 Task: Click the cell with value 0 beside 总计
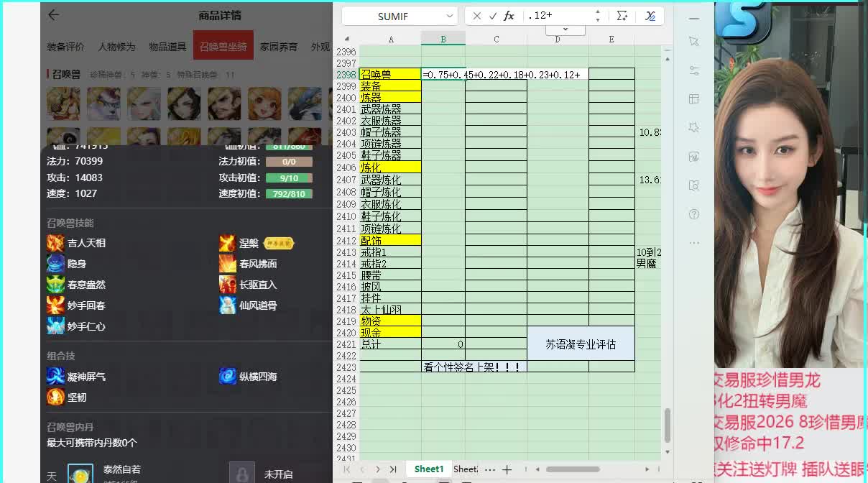443,344
